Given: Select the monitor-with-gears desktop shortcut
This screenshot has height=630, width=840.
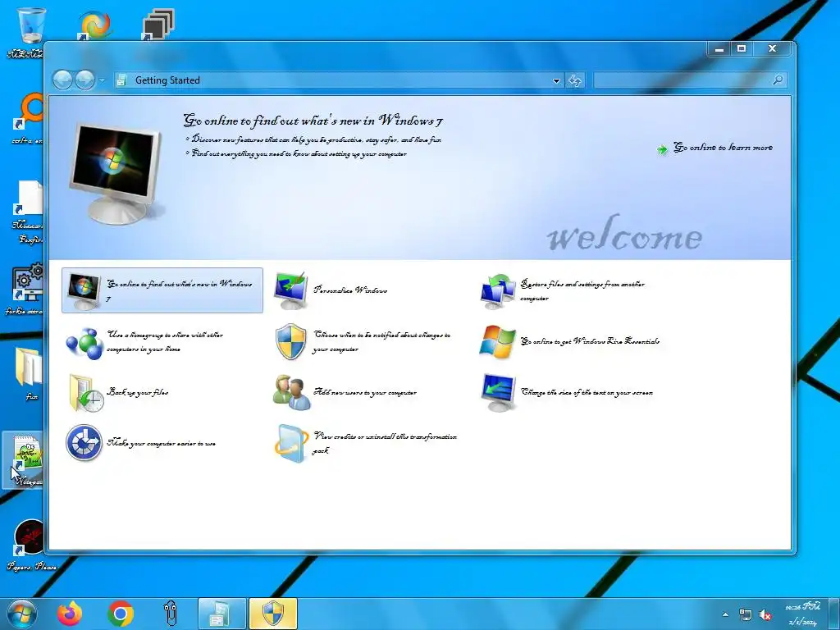Looking at the screenshot, I should 25,288.
